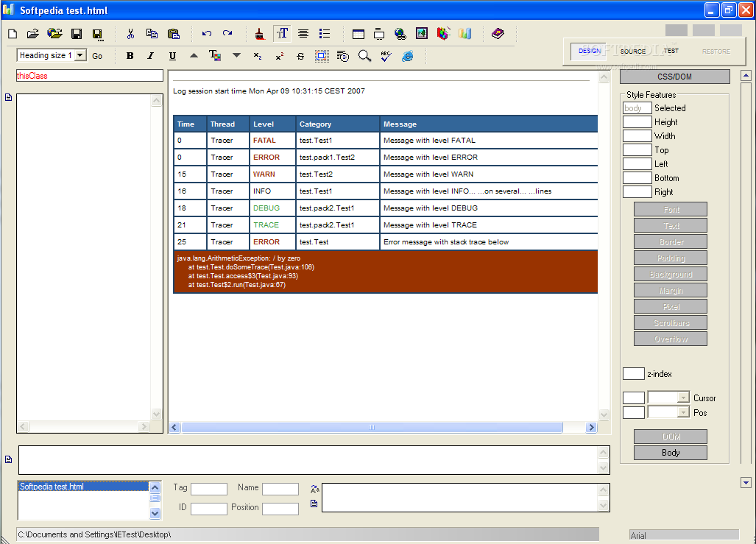Screen dimensions: 756x544
Task: Open the text color palette icon
Action: click(215, 56)
